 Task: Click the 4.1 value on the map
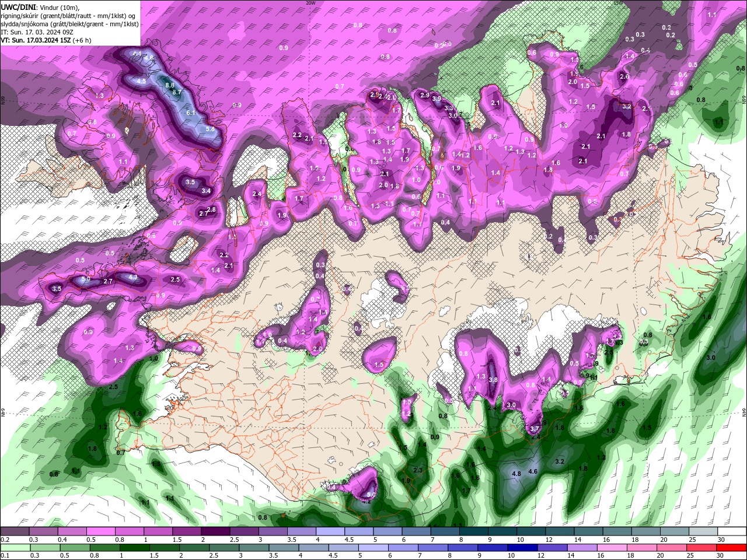coord(138,54)
